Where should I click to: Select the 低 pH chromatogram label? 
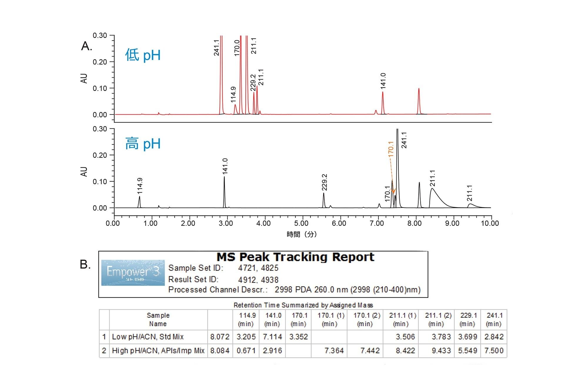coord(143,55)
